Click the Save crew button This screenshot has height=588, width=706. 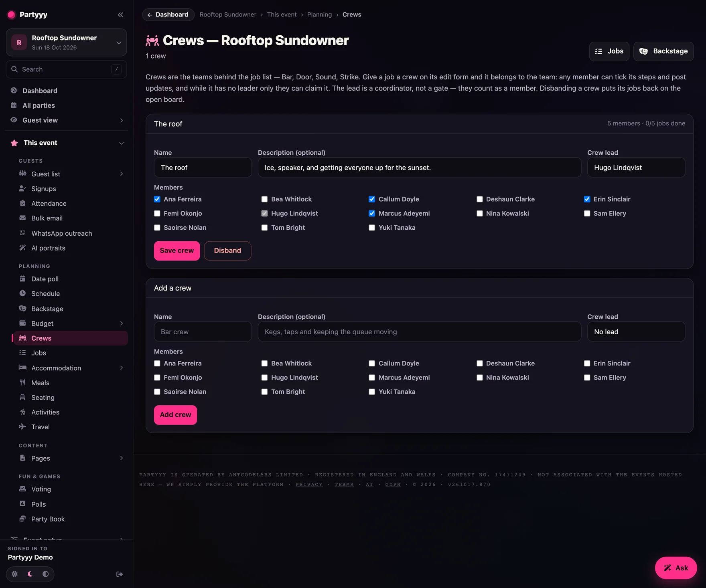(177, 251)
